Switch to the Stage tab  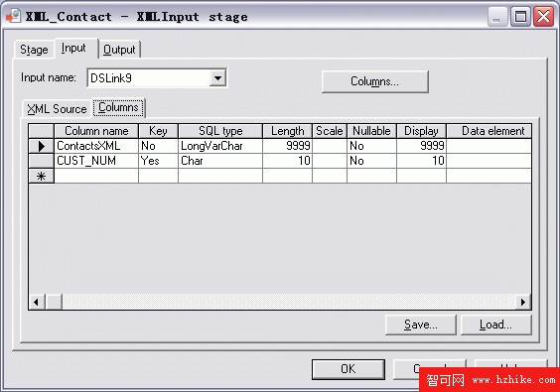coord(34,50)
